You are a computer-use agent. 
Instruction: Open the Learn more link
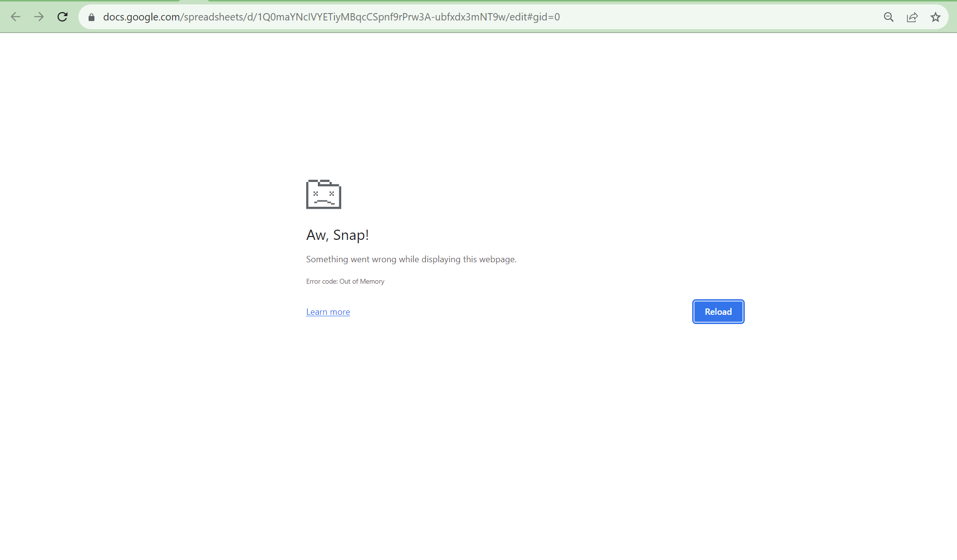tap(328, 312)
